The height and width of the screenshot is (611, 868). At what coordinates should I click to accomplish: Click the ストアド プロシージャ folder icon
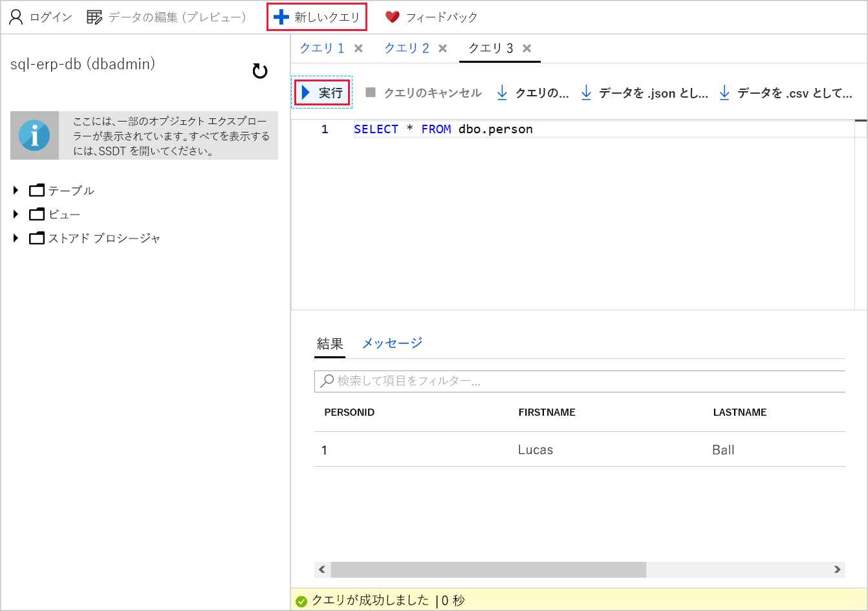click(x=37, y=238)
